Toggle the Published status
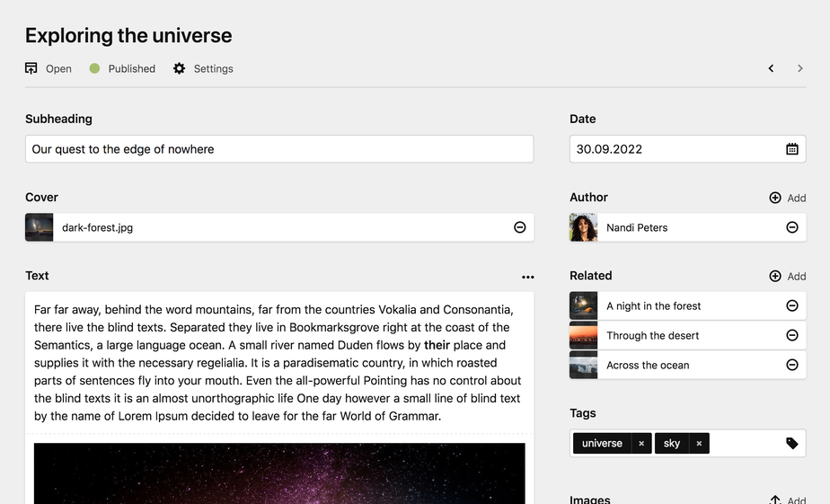This screenshot has width=830, height=504. click(x=122, y=68)
